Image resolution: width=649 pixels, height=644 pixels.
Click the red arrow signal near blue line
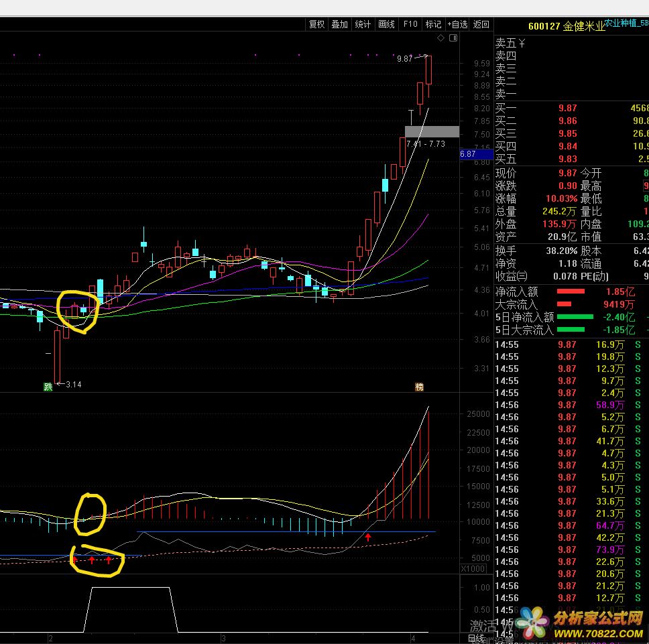pos(367,537)
